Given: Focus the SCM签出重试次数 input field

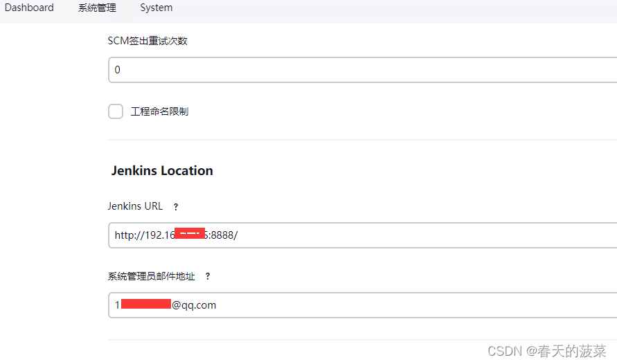Looking at the screenshot, I should 362,70.
